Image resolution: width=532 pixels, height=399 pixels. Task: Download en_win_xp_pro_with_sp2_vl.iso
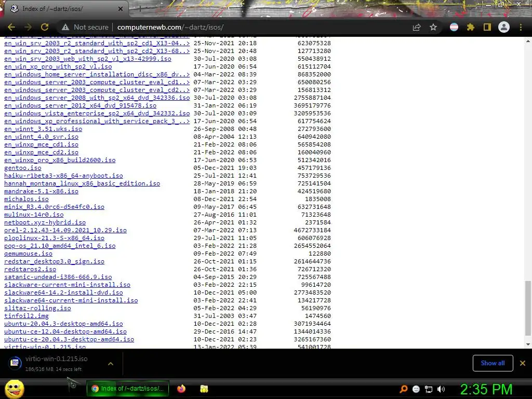(x=58, y=66)
